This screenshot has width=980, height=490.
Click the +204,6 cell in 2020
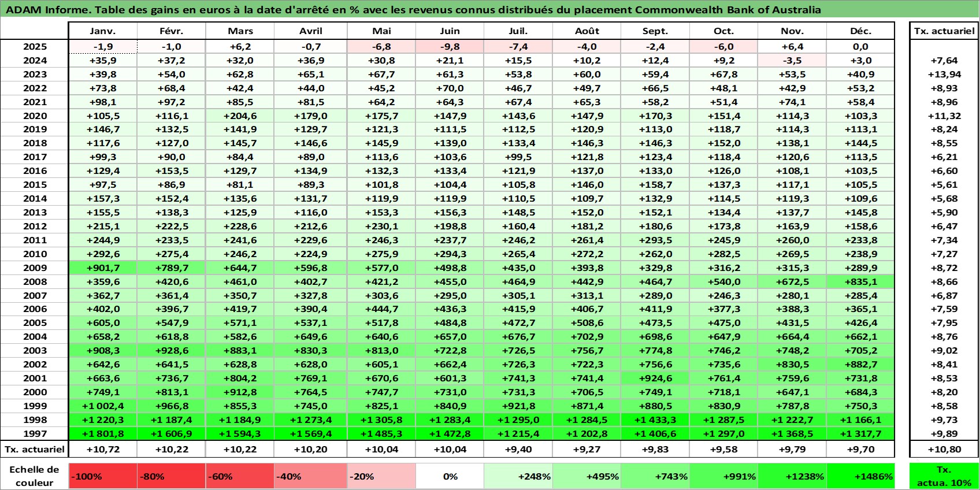(240, 116)
